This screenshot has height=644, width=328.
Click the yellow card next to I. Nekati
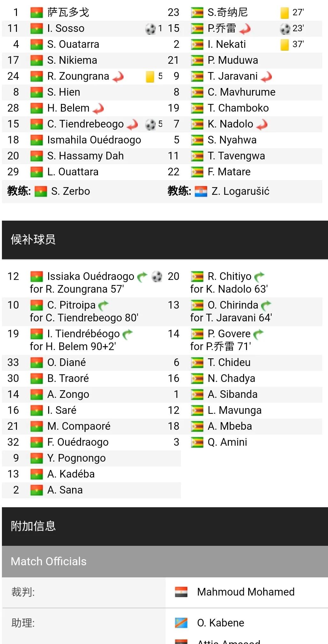[284, 45]
